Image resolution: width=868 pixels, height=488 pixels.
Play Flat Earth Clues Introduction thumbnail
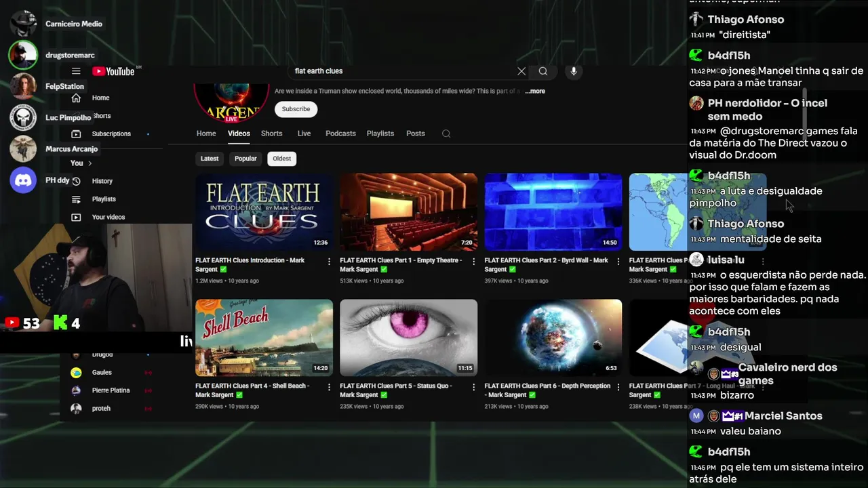click(x=264, y=212)
